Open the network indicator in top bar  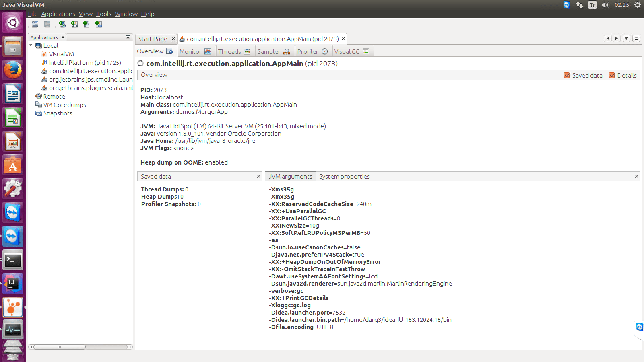[x=579, y=5]
